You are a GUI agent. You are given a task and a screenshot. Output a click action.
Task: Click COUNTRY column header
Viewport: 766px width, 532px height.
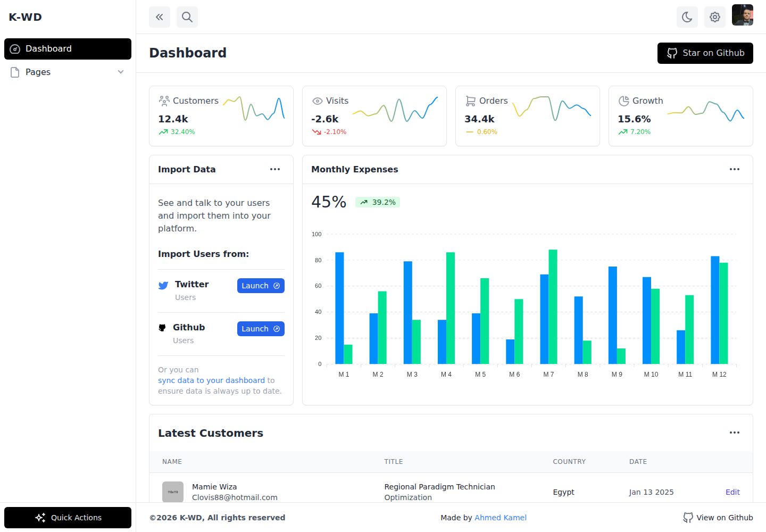pos(569,462)
